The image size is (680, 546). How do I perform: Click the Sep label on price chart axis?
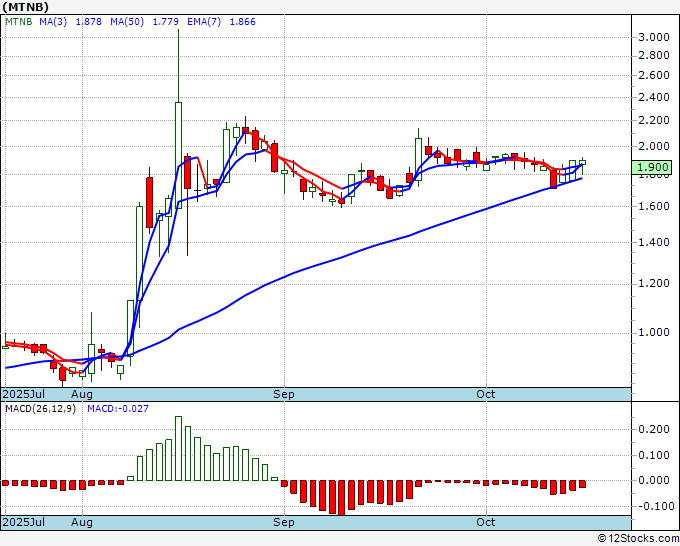(x=284, y=394)
